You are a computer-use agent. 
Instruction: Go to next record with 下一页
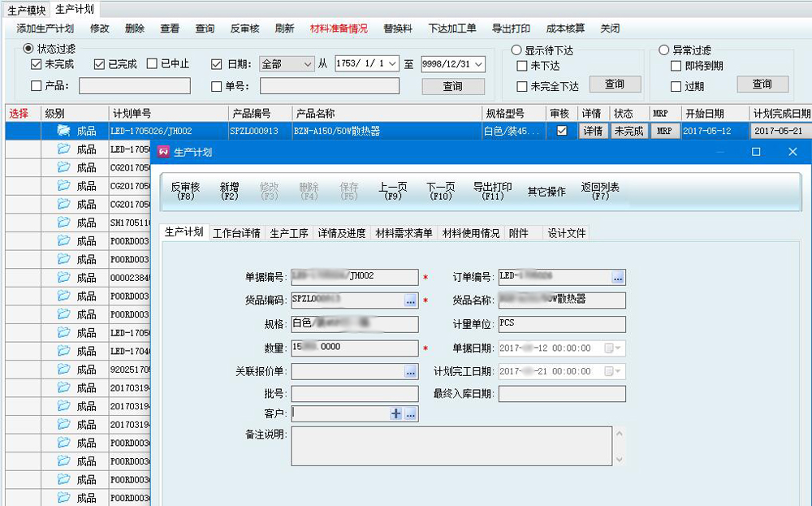coord(441,191)
